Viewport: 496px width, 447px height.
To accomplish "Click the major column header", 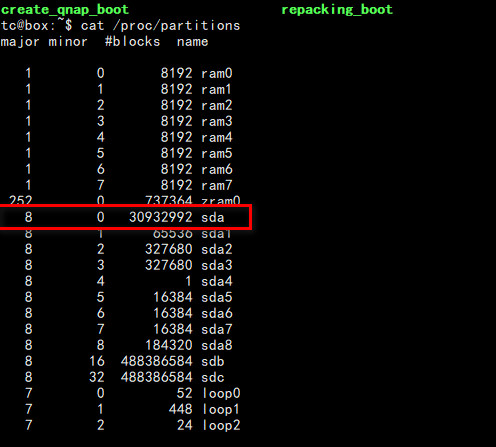I will 20,42.
